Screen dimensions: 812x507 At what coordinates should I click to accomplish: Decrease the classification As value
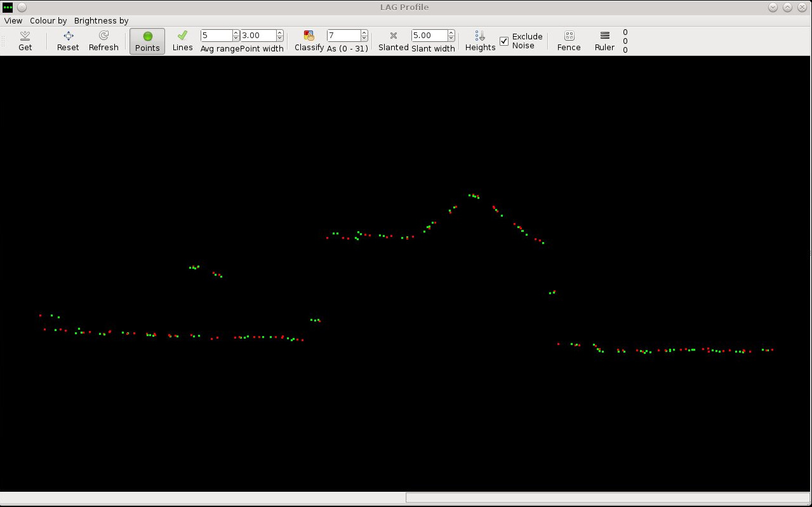364,39
